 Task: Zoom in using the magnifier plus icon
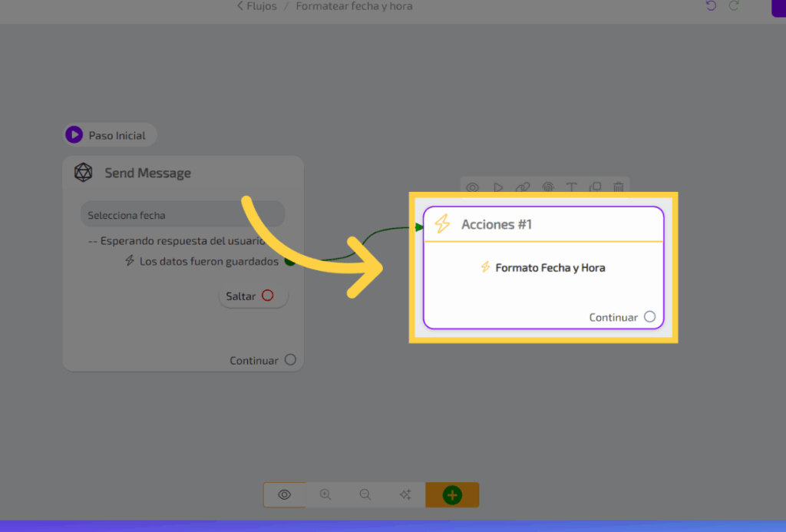coord(325,495)
